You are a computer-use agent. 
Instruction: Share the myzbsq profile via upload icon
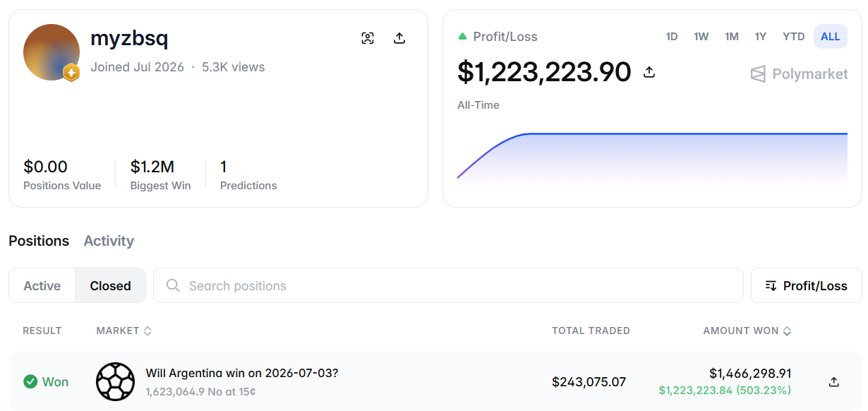click(399, 38)
